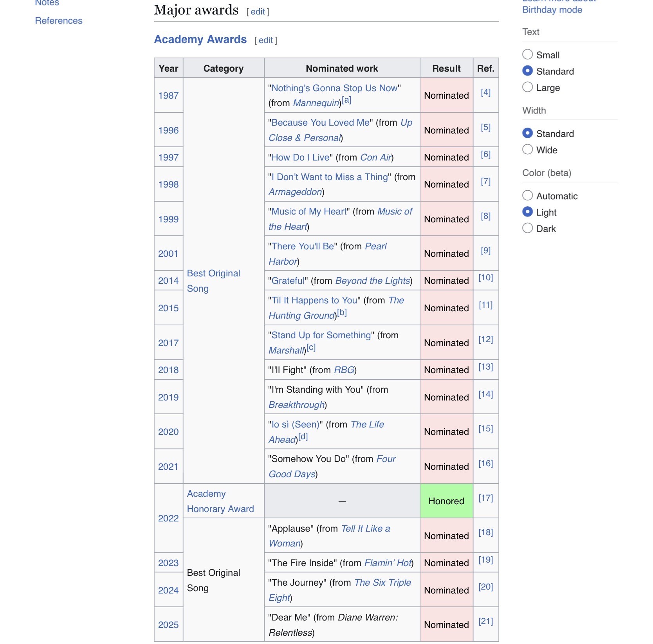Open the Til It Happens to You link
Screen dimensions: 653x644
(x=314, y=300)
